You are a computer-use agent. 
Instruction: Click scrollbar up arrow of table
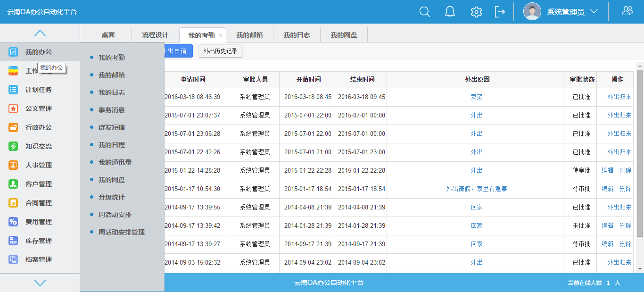pos(640,66)
